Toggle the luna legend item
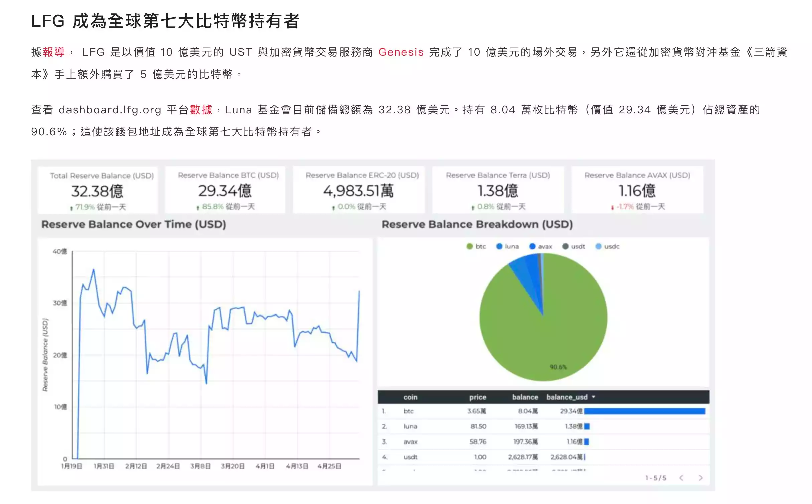The image size is (812, 504). click(508, 246)
